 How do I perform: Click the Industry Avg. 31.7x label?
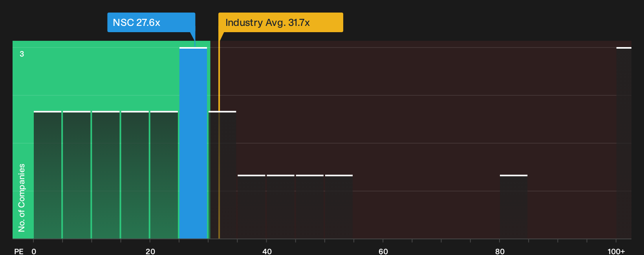point(281,22)
